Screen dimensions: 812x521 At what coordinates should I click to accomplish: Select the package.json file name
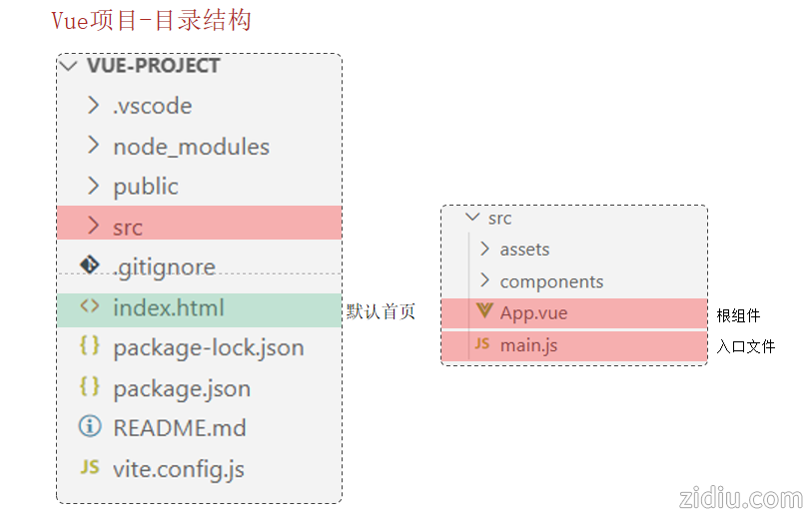tap(182, 388)
